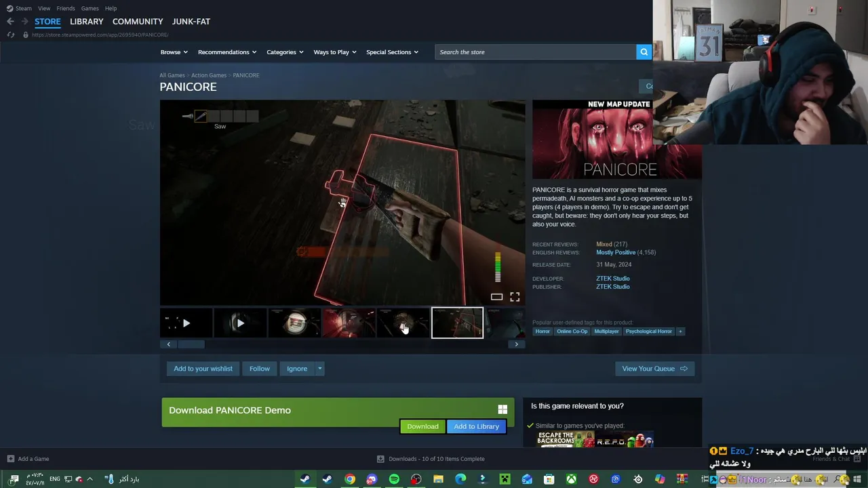Open the Mostly Positive reviews link
Image resolution: width=868 pixels, height=488 pixels.
(x=616, y=252)
